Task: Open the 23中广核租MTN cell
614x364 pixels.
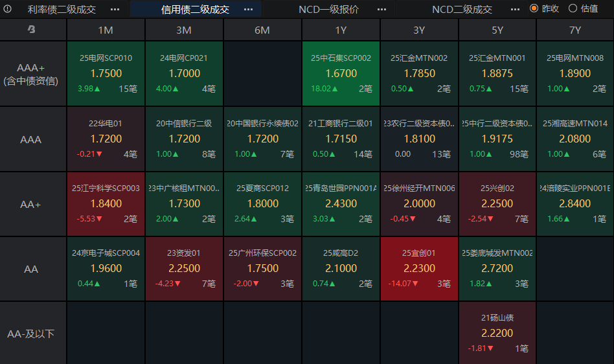Action: coord(184,204)
